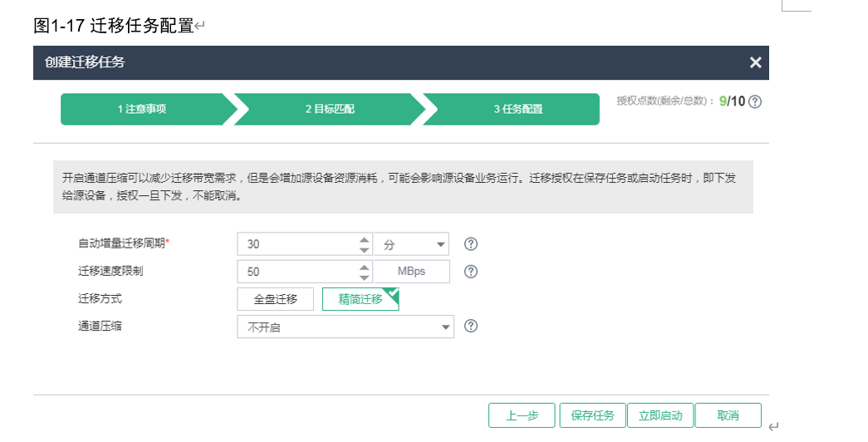Click the 9/10 license points value
The width and height of the screenshot is (868, 442).
(x=732, y=101)
